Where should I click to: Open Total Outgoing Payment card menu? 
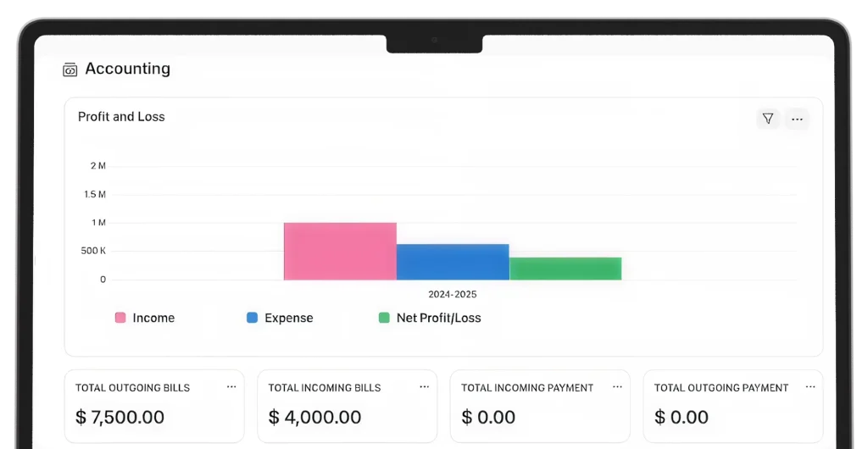coord(810,387)
